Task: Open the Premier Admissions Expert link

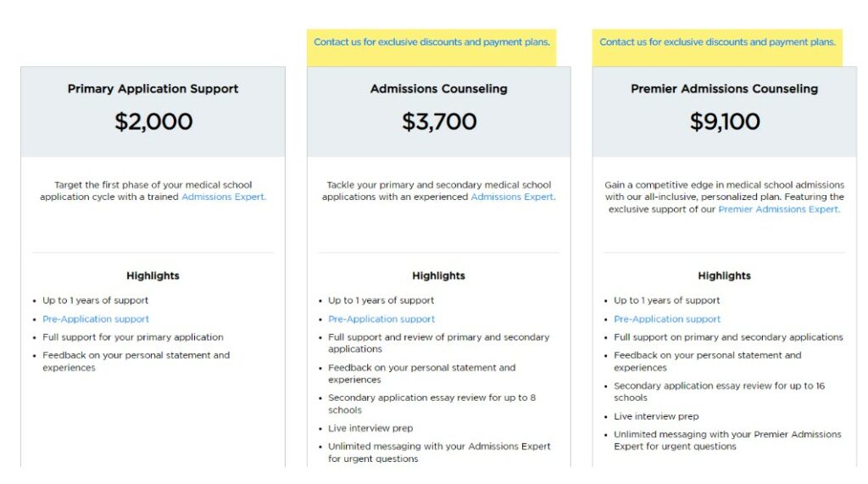Action: (779, 209)
